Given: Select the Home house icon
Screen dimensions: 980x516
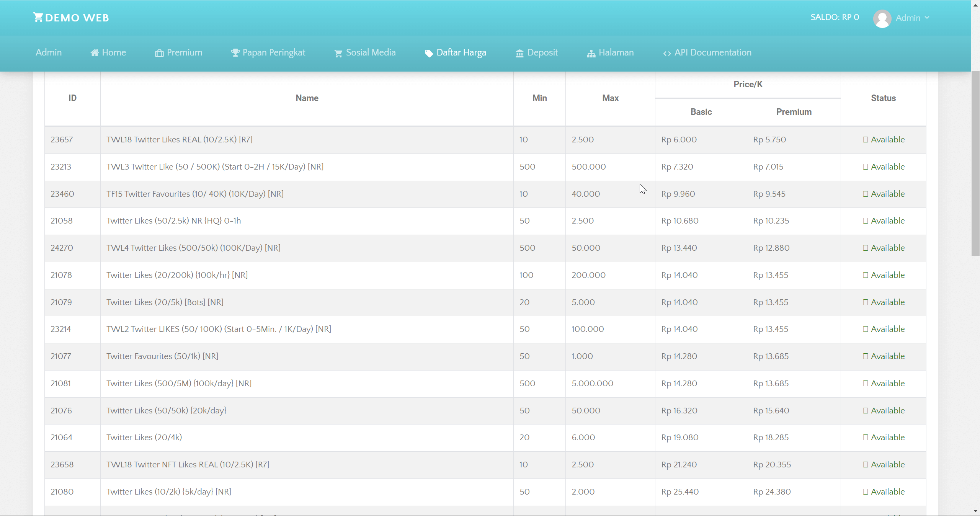Looking at the screenshot, I should tap(95, 53).
